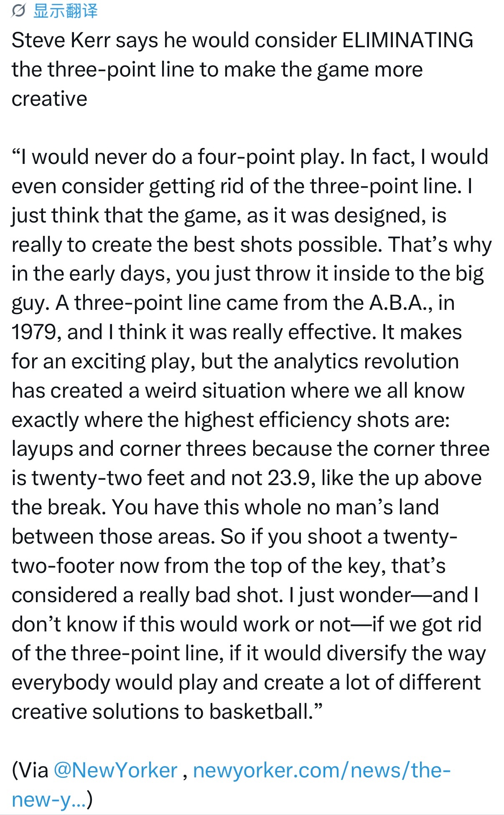Tap the word "creative" ending the headline
Screen dimensions: 504x815
click(49, 99)
